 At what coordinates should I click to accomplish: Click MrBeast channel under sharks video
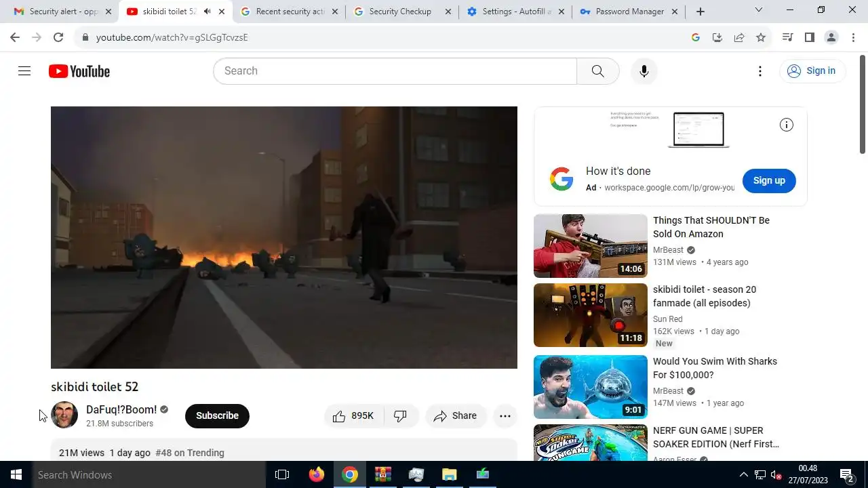pos(669,391)
